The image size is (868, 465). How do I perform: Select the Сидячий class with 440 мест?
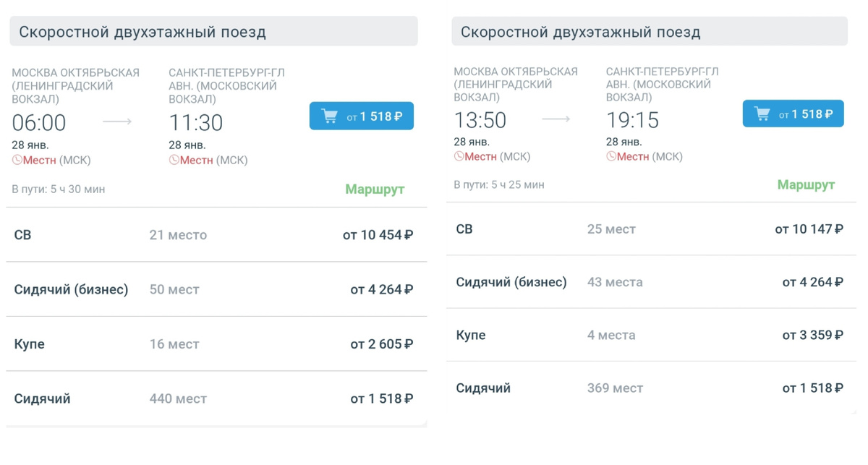click(x=213, y=398)
